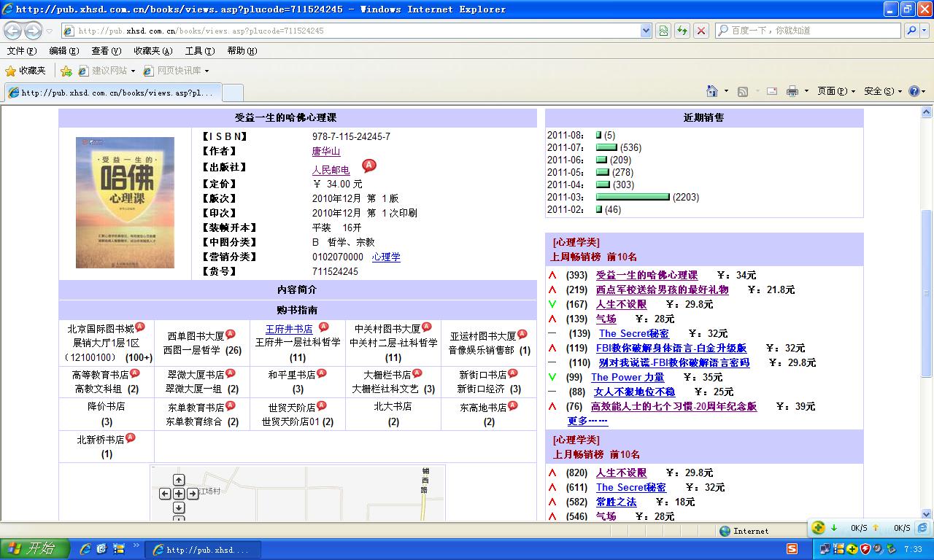Open the Print dropdown arrow
934x560 pixels.
point(806,91)
